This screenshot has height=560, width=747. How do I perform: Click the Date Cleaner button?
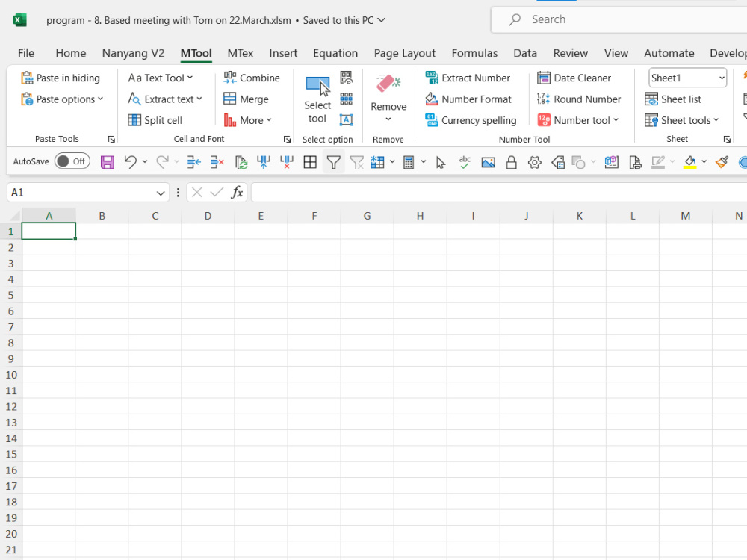click(574, 78)
